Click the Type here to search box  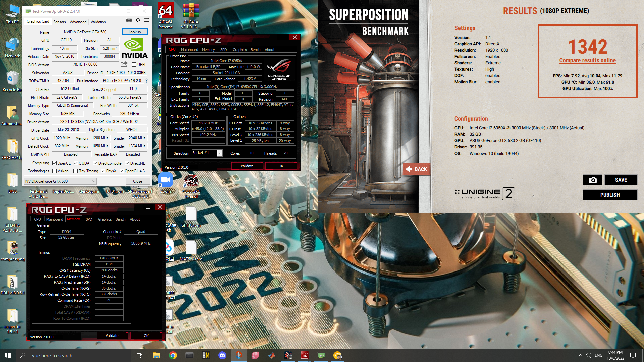click(x=73, y=355)
